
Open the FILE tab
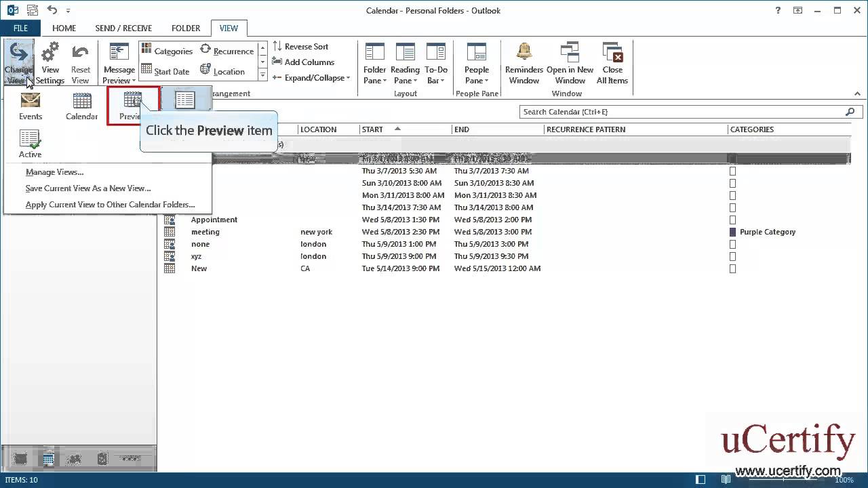point(20,28)
